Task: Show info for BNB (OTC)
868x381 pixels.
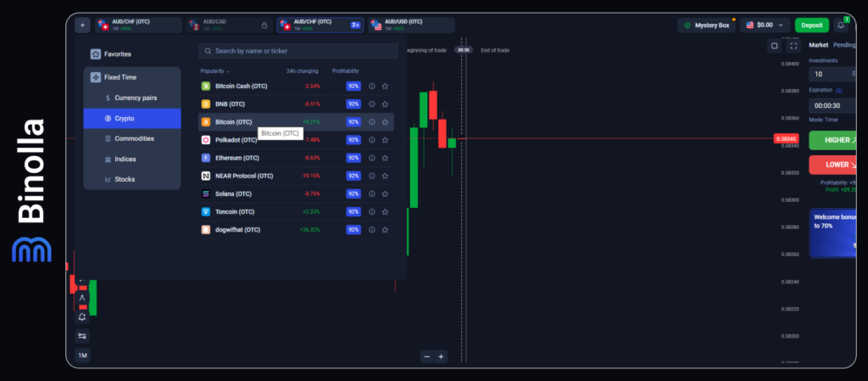Action: pyautogui.click(x=372, y=104)
